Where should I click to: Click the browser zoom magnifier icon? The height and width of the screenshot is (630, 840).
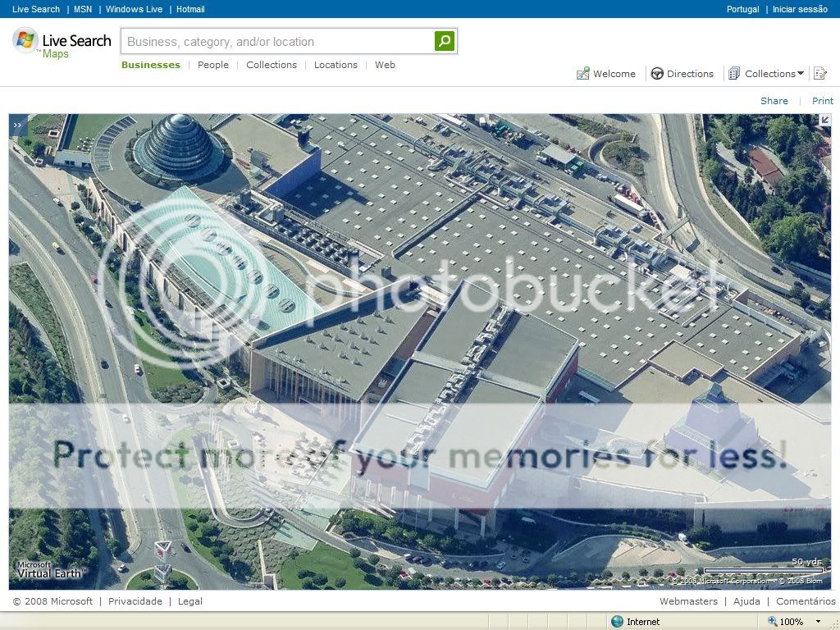point(772,622)
